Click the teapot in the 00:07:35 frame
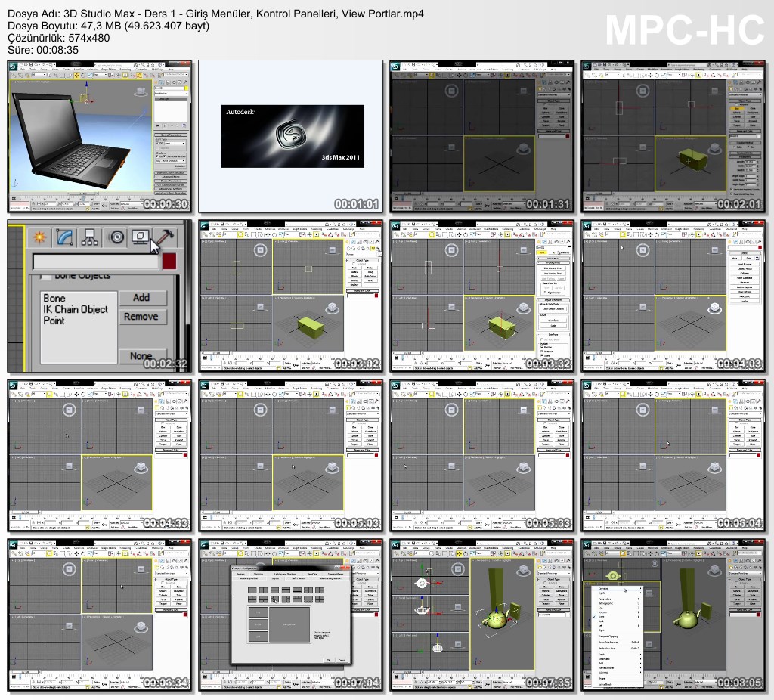The width and height of the screenshot is (774, 700). (x=495, y=620)
